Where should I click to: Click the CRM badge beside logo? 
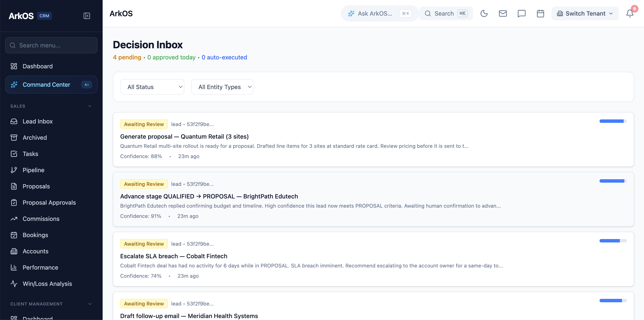tap(44, 16)
